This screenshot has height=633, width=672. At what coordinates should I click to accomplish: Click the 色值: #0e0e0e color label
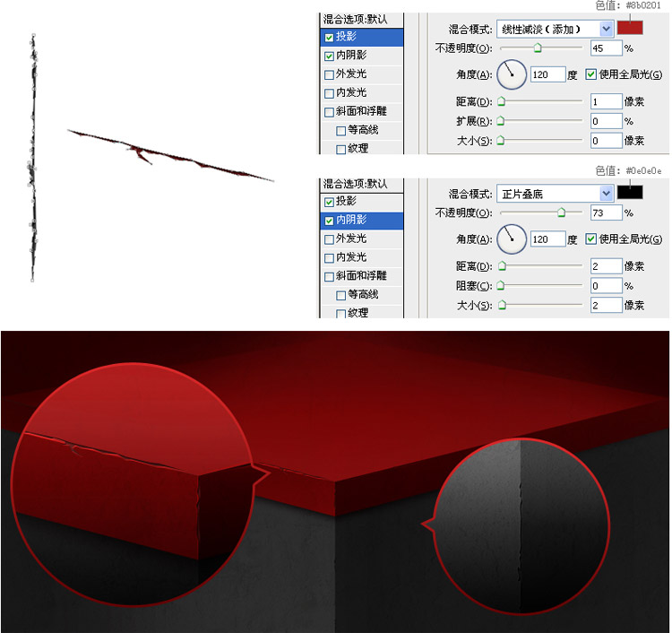pos(628,170)
